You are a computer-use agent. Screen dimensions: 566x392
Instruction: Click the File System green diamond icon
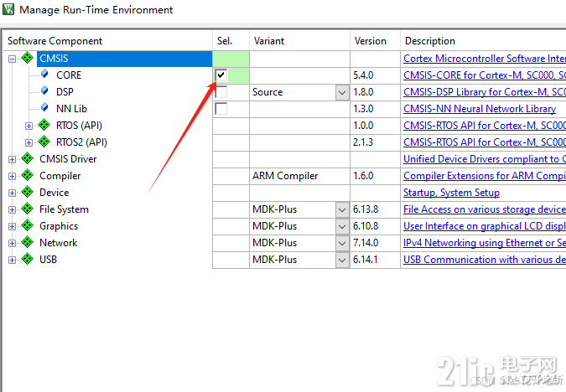click(x=28, y=209)
